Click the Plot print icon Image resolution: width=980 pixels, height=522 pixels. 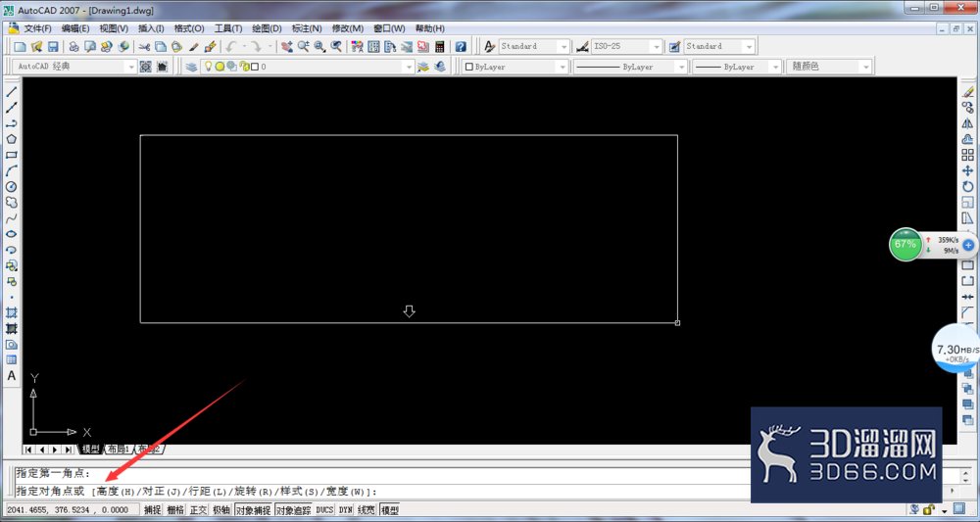pyautogui.click(x=73, y=47)
